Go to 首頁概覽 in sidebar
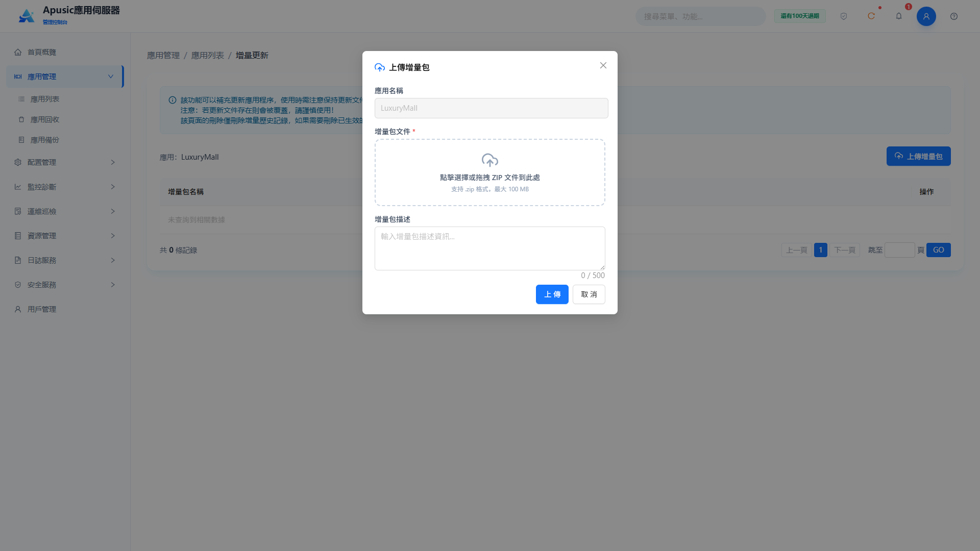 click(x=65, y=52)
